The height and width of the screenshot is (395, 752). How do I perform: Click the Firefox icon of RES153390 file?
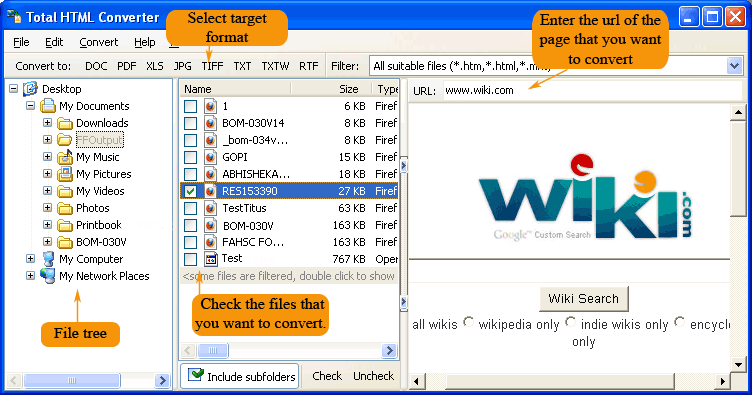[210, 191]
